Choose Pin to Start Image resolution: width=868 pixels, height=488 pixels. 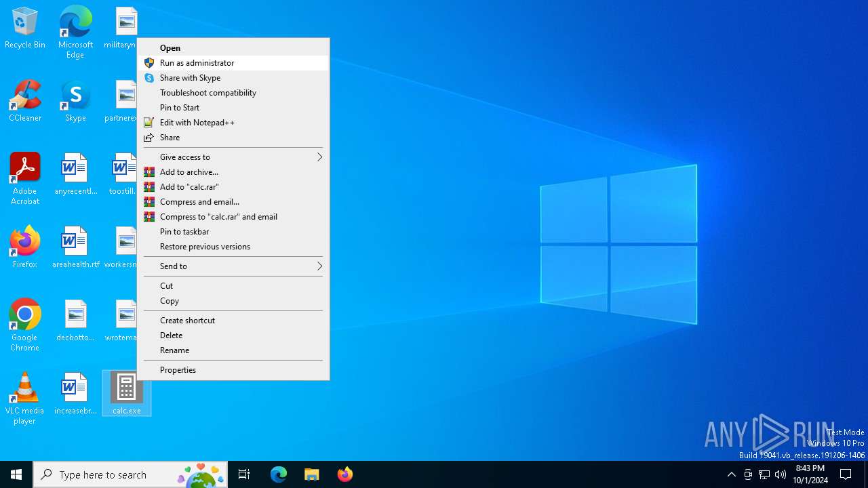pyautogui.click(x=233, y=108)
